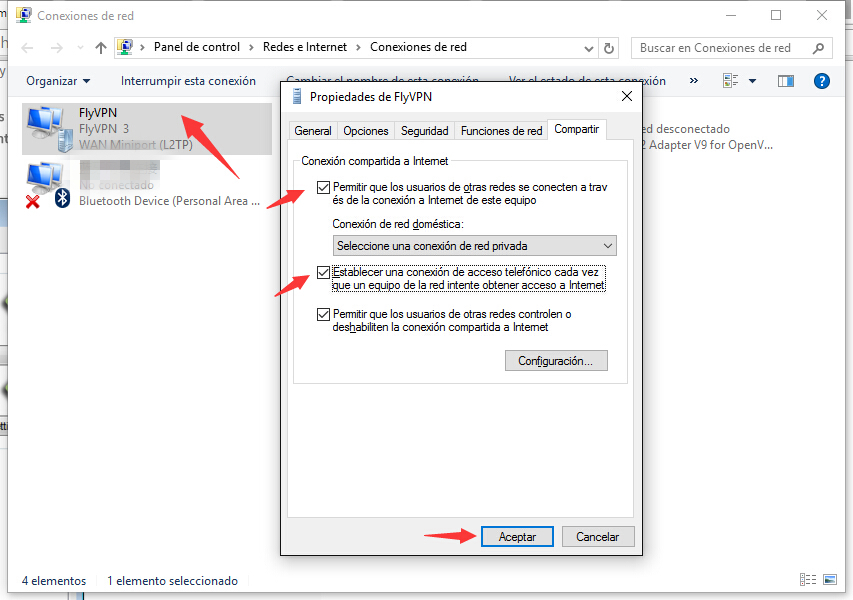853x600 pixels.
Task: Click Redes e Internet breadcrumb
Action: 305,47
